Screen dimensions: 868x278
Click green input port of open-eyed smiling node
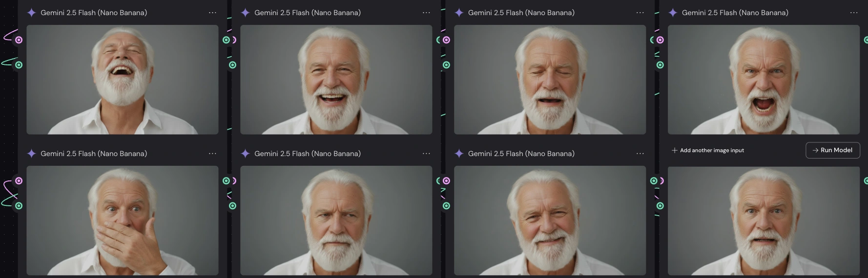(x=232, y=65)
